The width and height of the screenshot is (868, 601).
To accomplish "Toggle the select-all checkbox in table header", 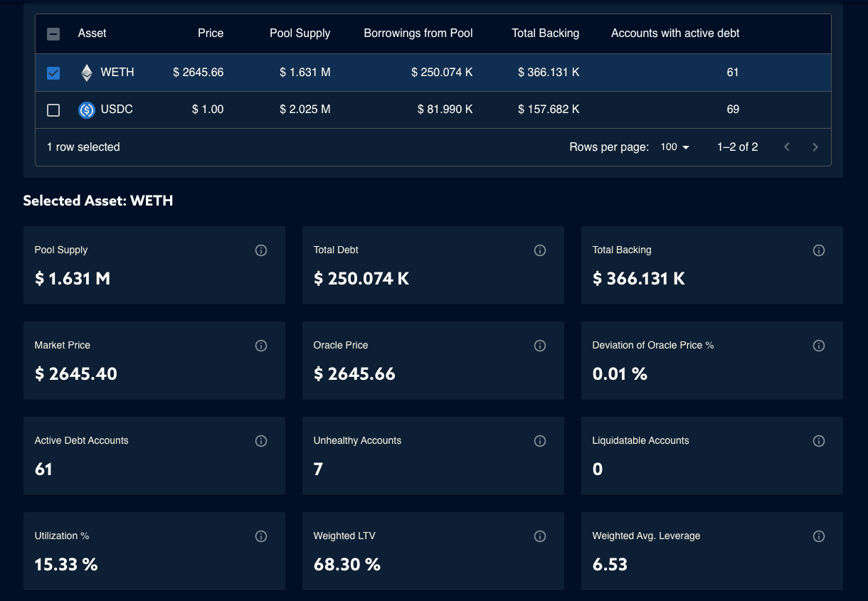I will coord(53,33).
